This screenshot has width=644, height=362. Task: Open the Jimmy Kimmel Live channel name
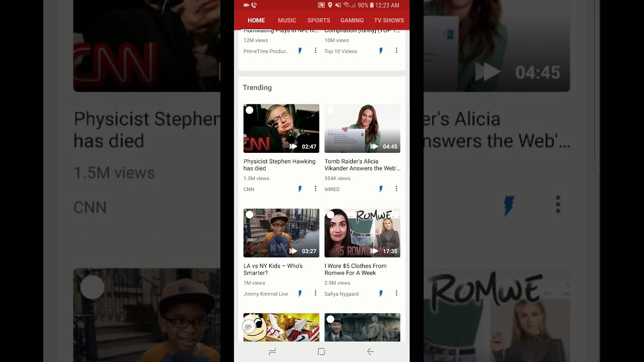tap(266, 294)
